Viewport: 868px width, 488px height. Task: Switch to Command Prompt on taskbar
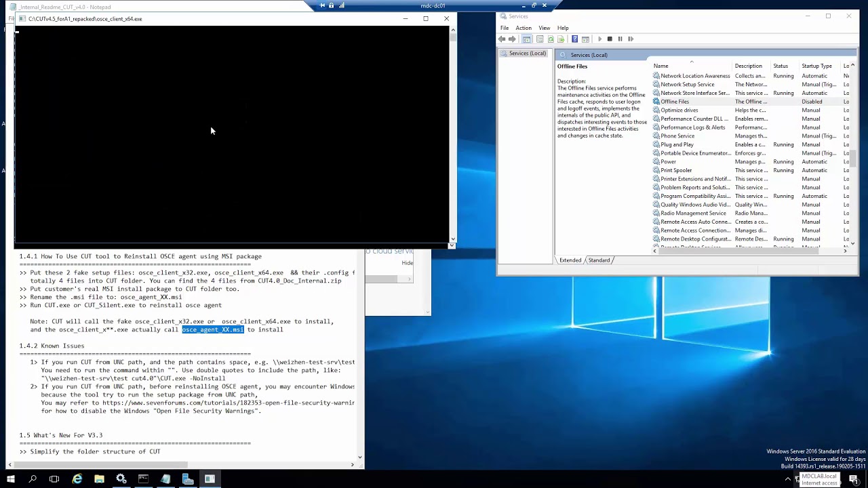143,479
